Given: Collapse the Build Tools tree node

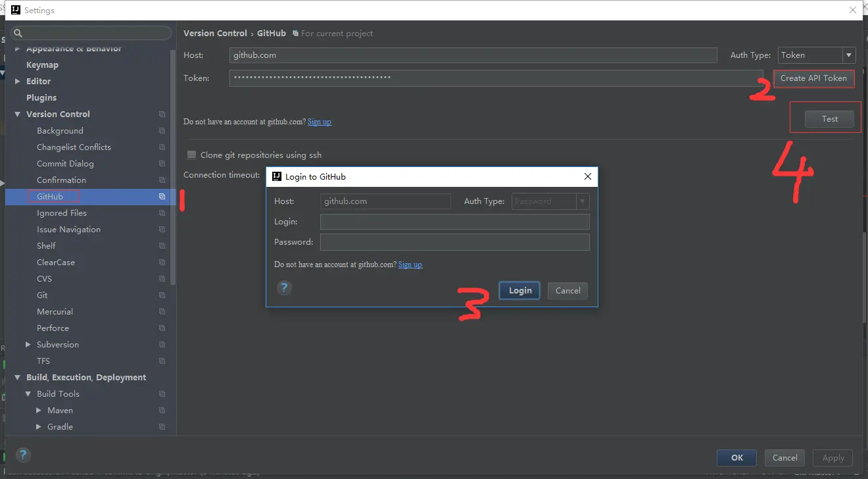Looking at the screenshot, I should (x=28, y=394).
